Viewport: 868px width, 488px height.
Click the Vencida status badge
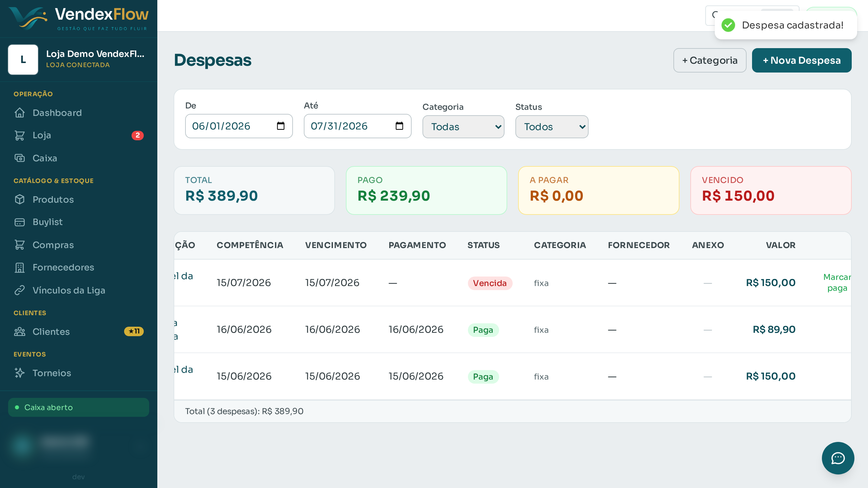point(490,283)
